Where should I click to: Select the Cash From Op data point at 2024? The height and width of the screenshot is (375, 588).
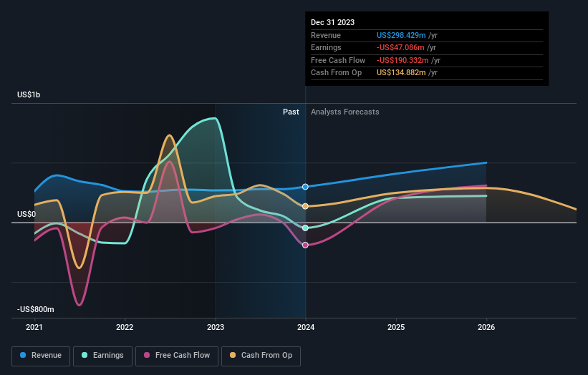tap(305, 206)
